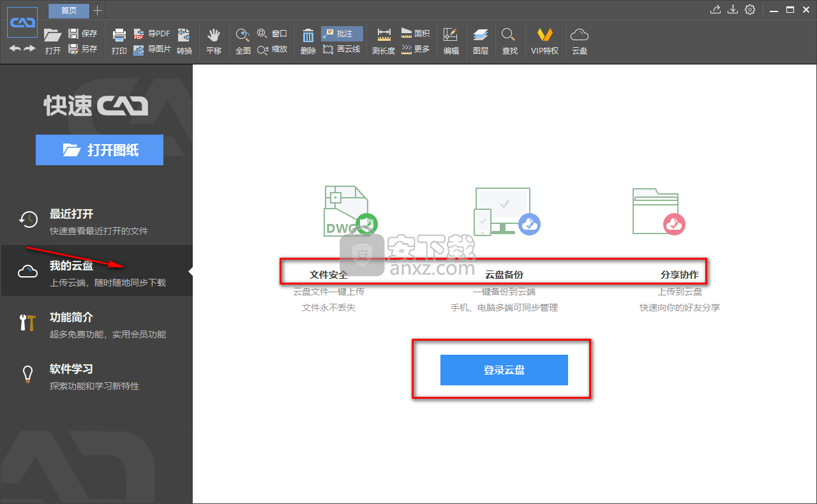817x504 pixels.
Task: Click text 上传到云盘
Action: pos(680,292)
